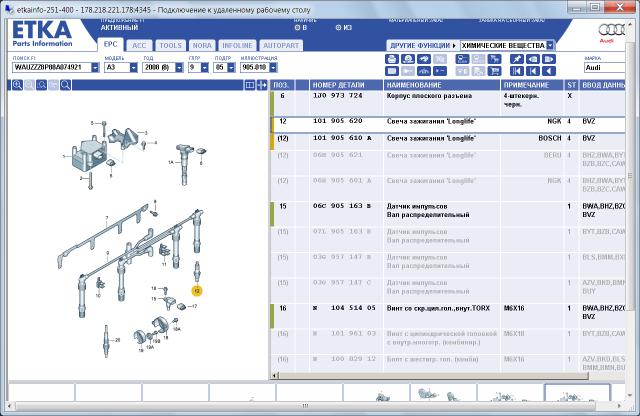The image size is (640, 416).
Task: Open the Модель A3 dropdown
Action: click(x=133, y=68)
